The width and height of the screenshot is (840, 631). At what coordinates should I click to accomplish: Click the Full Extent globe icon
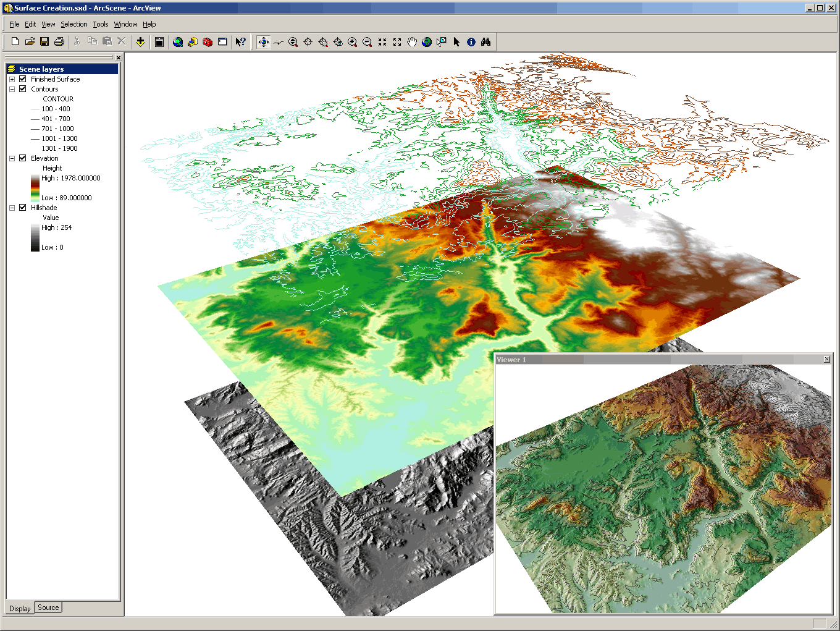pyautogui.click(x=427, y=42)
